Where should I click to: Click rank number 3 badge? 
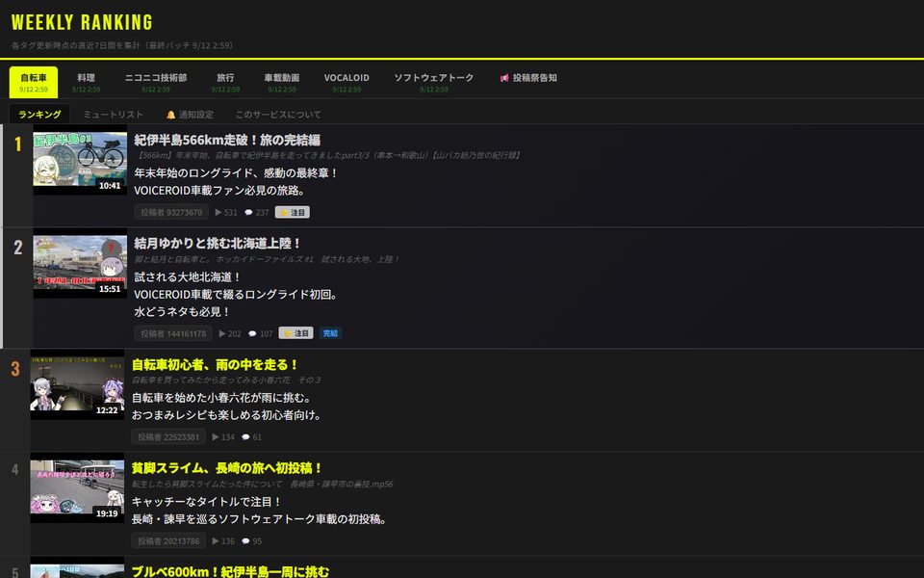(15, 369)
